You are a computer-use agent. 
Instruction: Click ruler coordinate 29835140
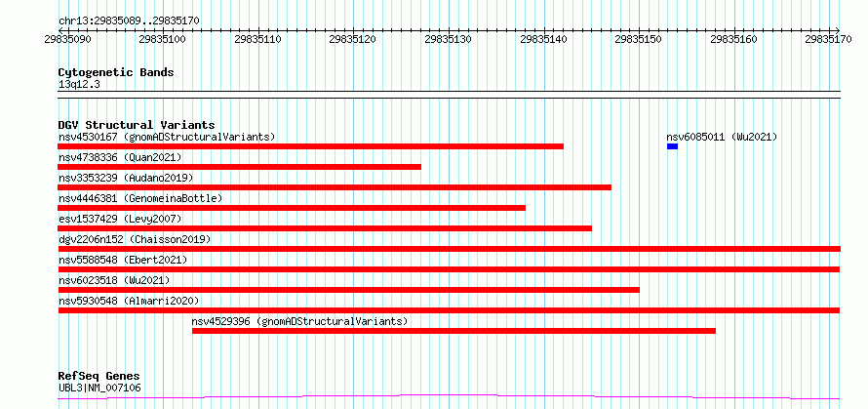point(545,39)
